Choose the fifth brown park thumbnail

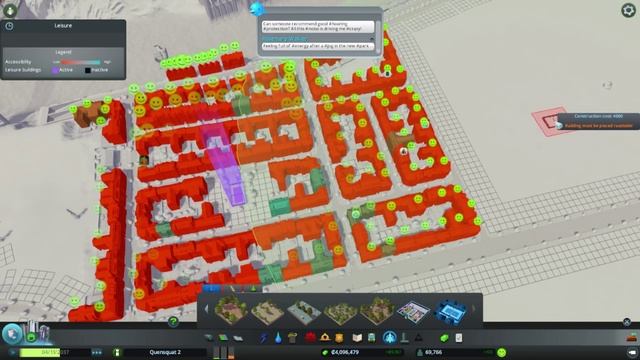click(377, 311)
